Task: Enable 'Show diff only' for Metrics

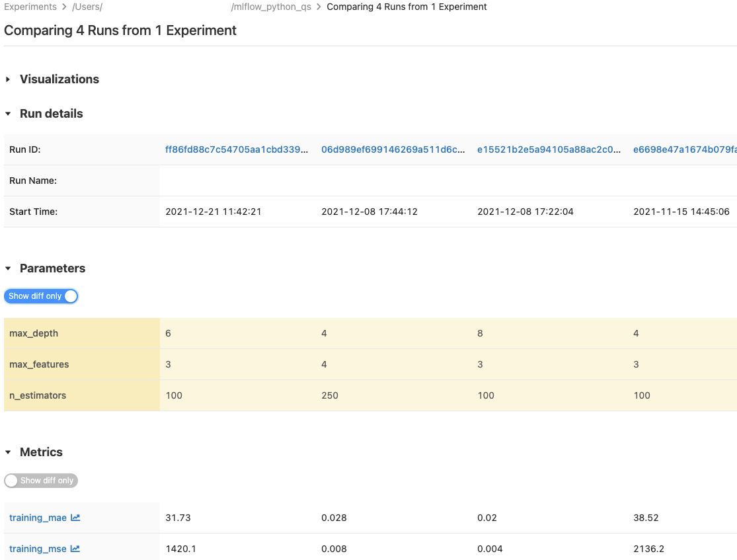Action: click(x=41, y=481)
